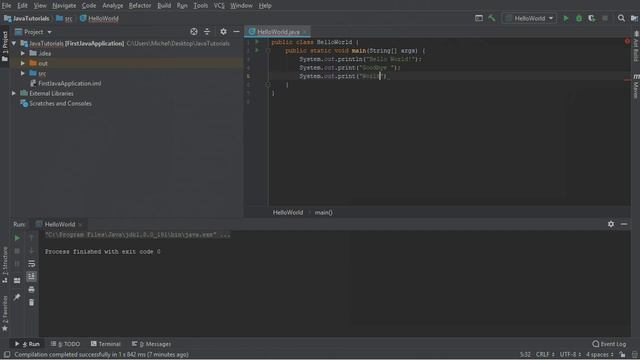Toggle Run tool window tab at bottom
The height and width of the screenshot is (360, 640).
(x=27, y=344)
